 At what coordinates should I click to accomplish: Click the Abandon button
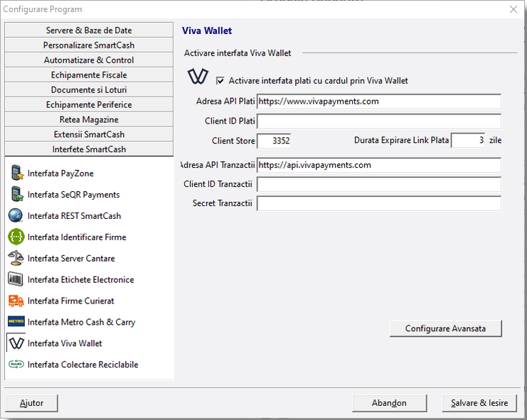[x=389, y=403]
